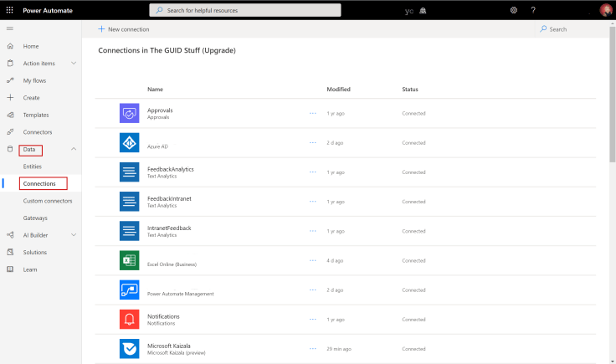This screenshot has width=616, height=364.
Task: Open the settings gear in header
Action: (513, 10)
